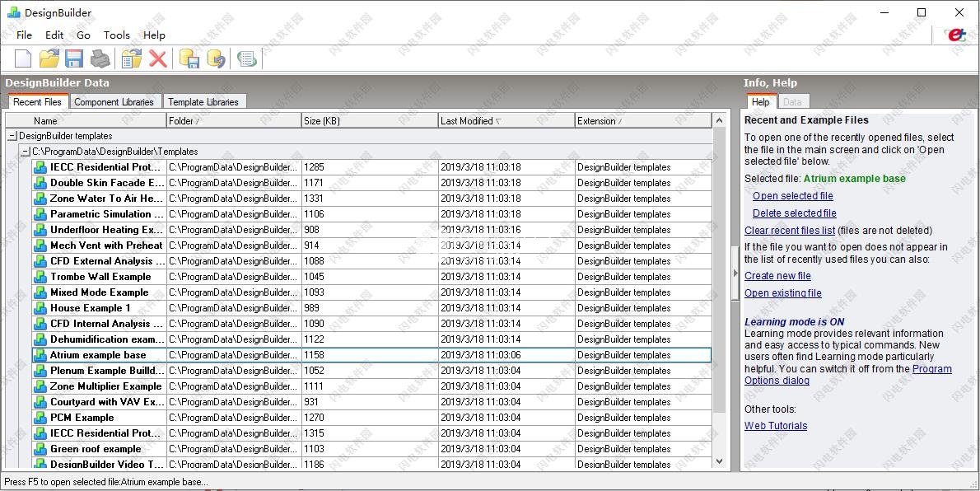Sort by the Folder column header

click(x=234, y=121)
